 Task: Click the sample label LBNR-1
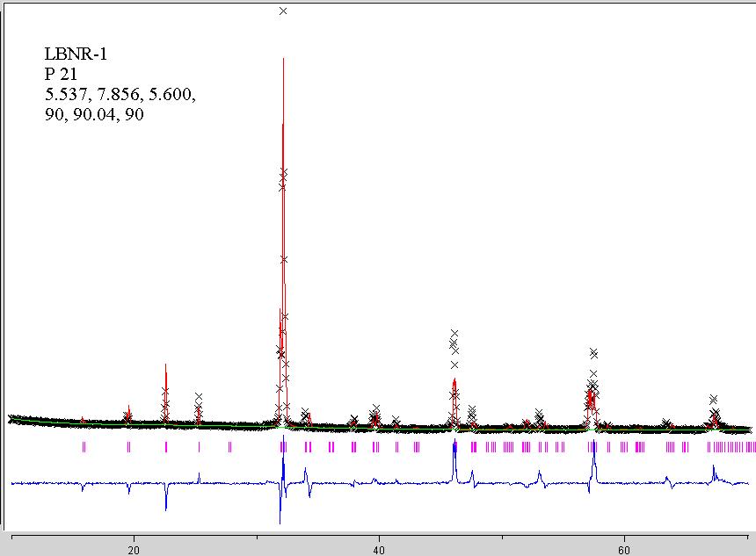[76, 54]
